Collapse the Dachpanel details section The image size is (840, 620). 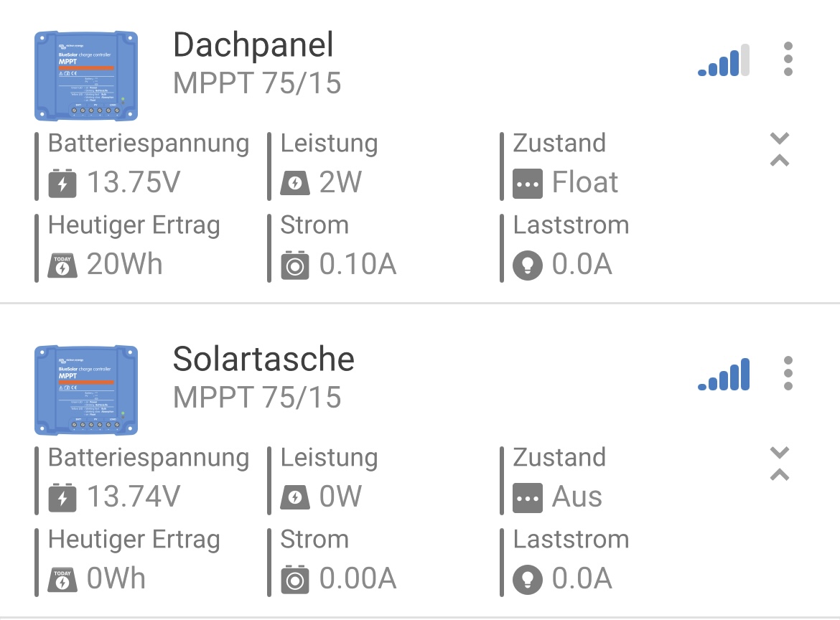[x=780, y=149]
